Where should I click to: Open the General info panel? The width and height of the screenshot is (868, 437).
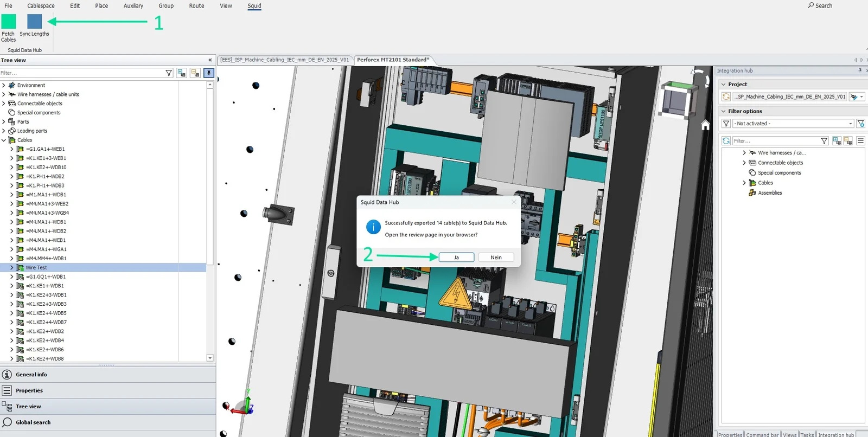[x=108, y=375]
